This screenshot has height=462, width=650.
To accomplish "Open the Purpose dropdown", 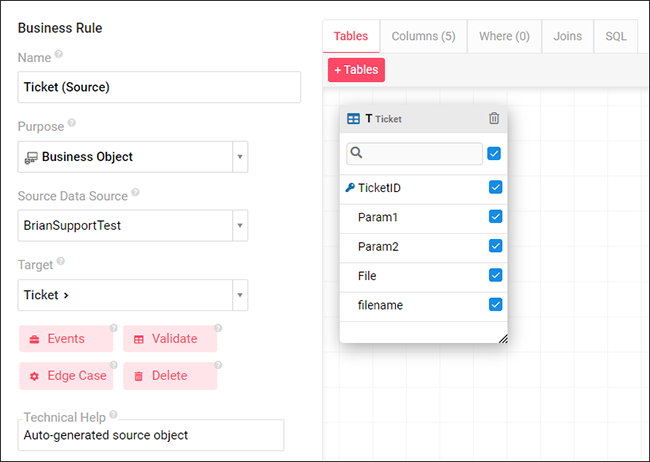I will pos(240,157).
